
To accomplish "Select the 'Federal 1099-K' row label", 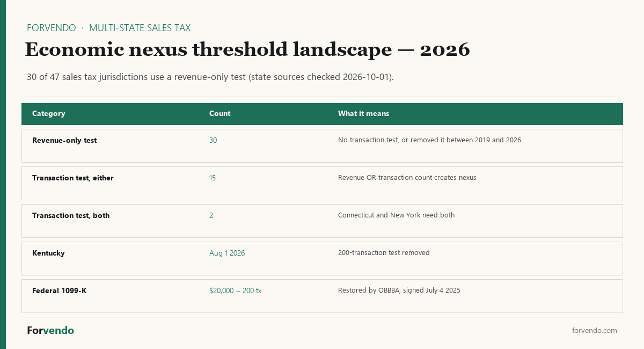I will (x=60, y=290).
